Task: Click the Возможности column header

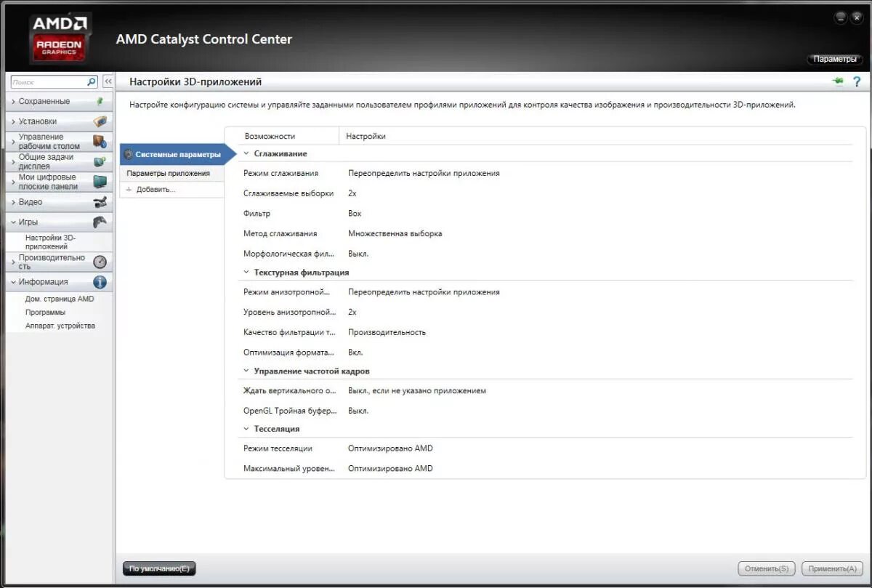Action: pyautogui.click(x=270, y=136)
